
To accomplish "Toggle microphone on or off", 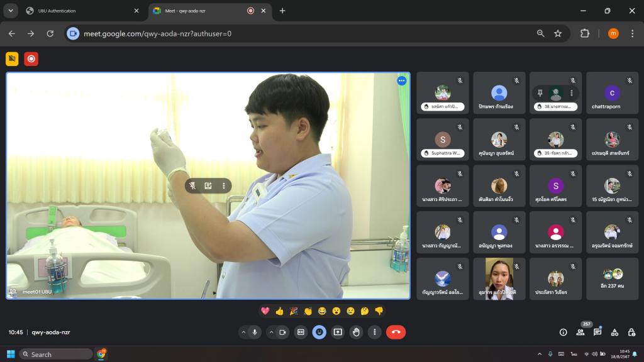I will click(255, 332).
